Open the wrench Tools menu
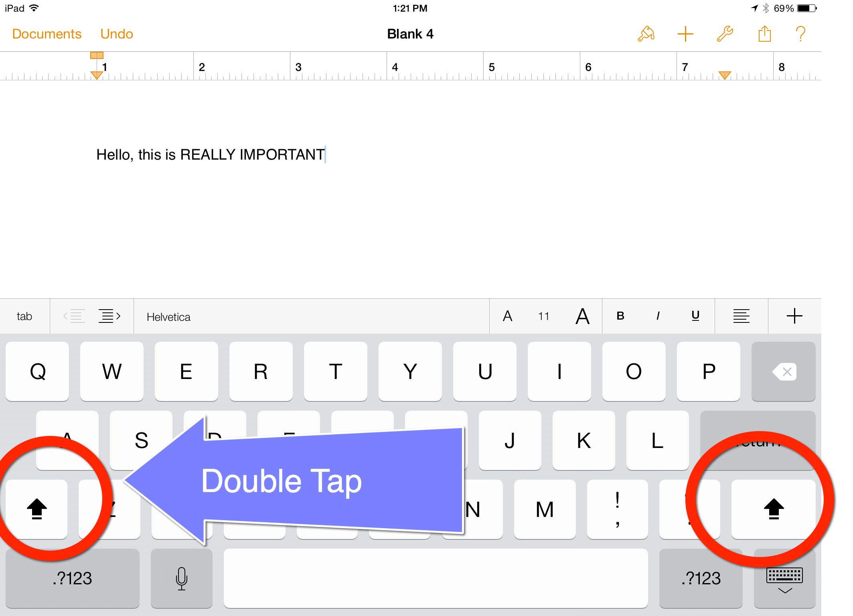Screen dimensions: 853x616 (725, 34)
